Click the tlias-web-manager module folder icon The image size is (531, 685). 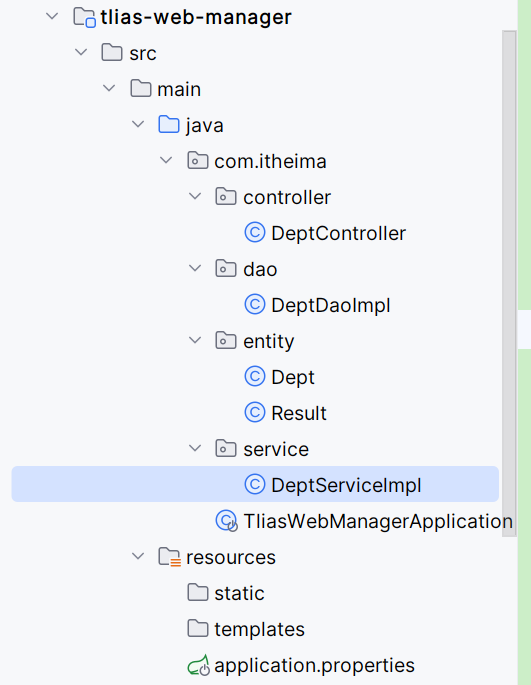point(85,17)
